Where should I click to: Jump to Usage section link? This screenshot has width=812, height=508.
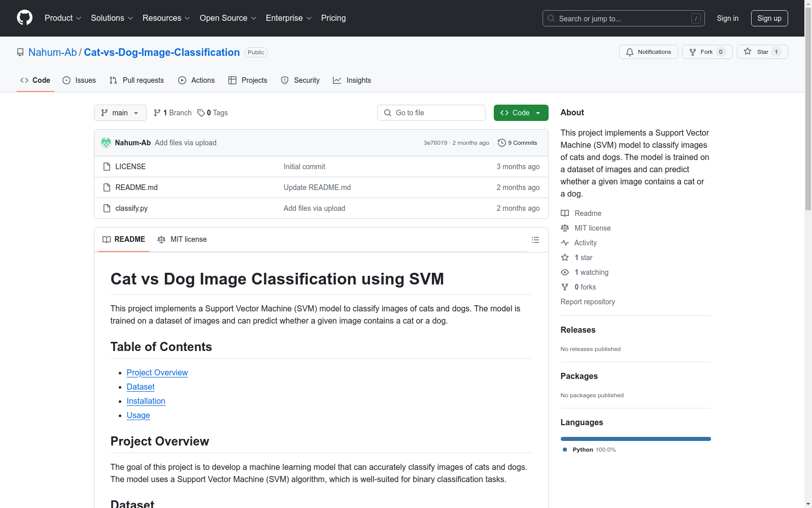pos(138,415)
